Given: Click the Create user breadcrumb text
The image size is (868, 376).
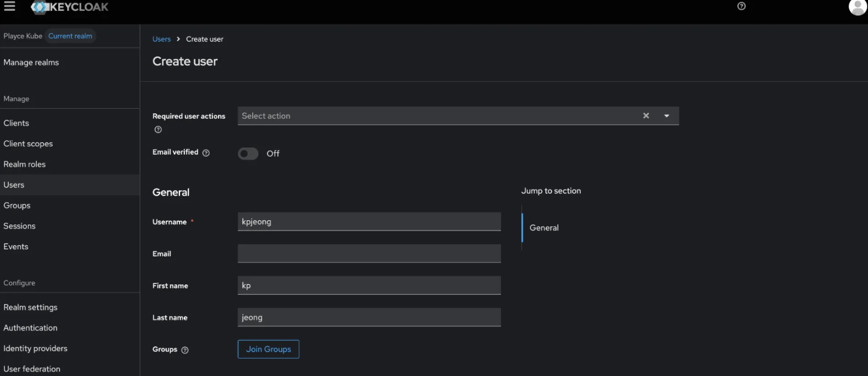Looking at the screenshot, I should tap(205, 39).
